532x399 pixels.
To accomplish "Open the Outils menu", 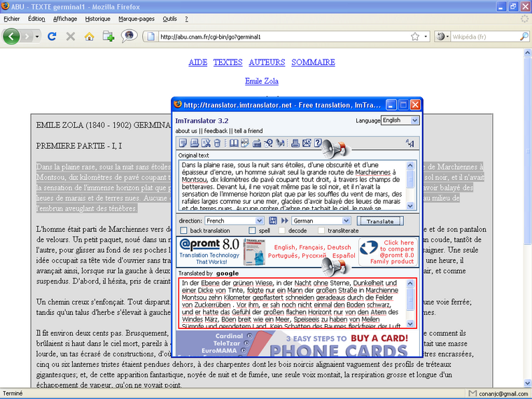I will point(169,19).
